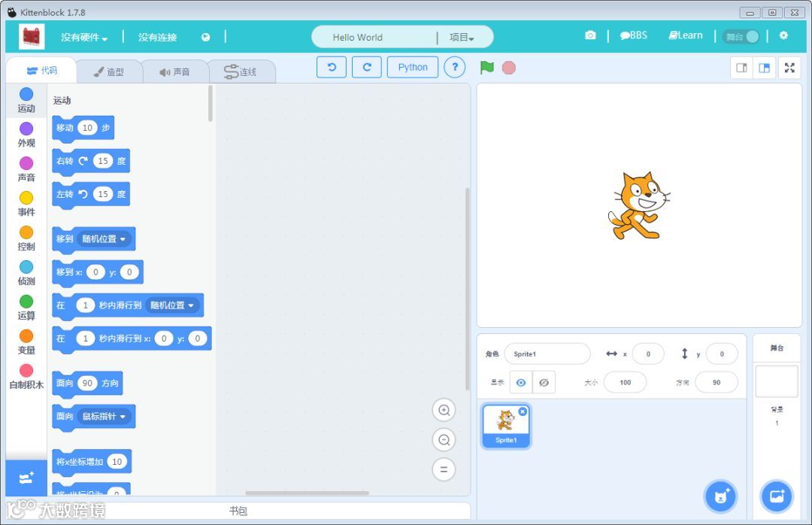Click the green flag to run

(x=486, y=68)
